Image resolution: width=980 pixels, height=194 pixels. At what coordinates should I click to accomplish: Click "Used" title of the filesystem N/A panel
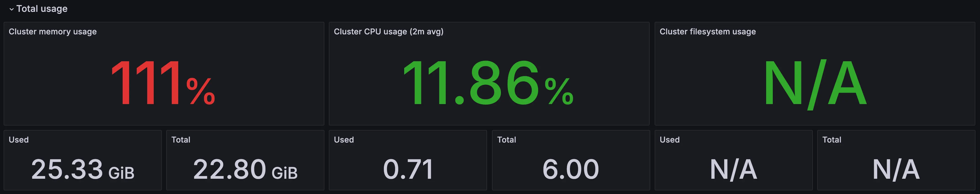point(669,140)
